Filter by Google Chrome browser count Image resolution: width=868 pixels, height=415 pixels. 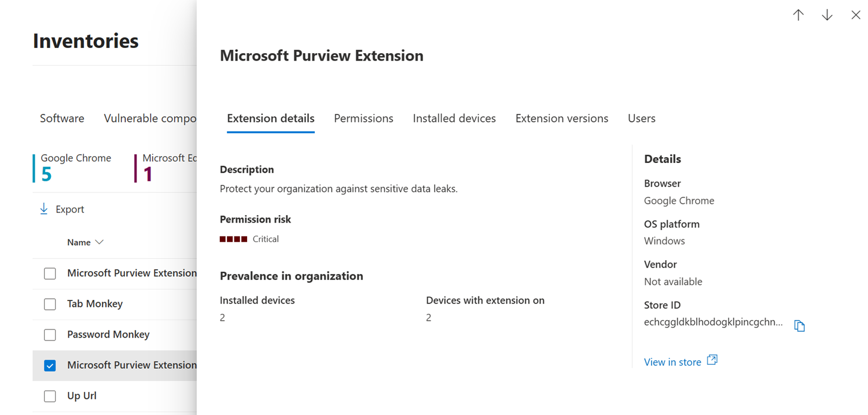(x=75, y=168)
